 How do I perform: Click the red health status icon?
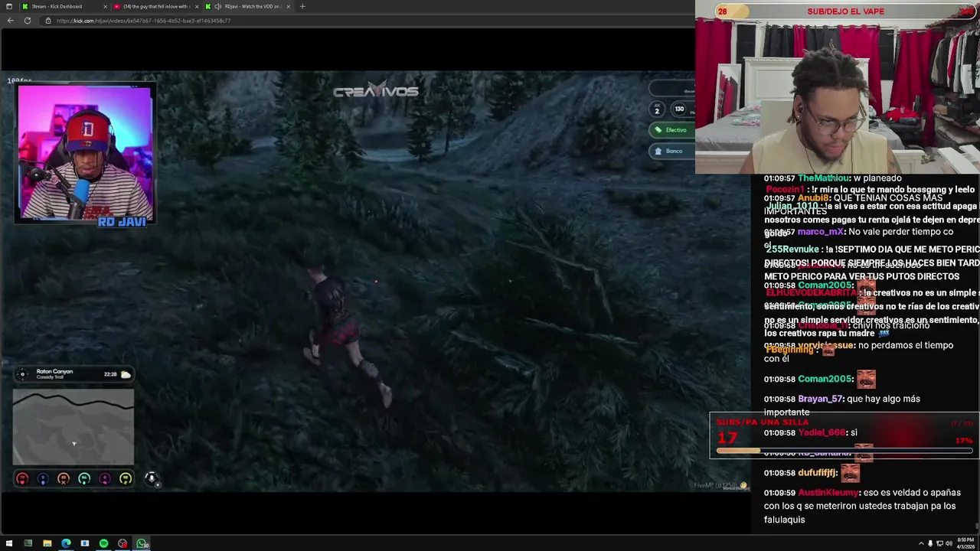(22, 479)
